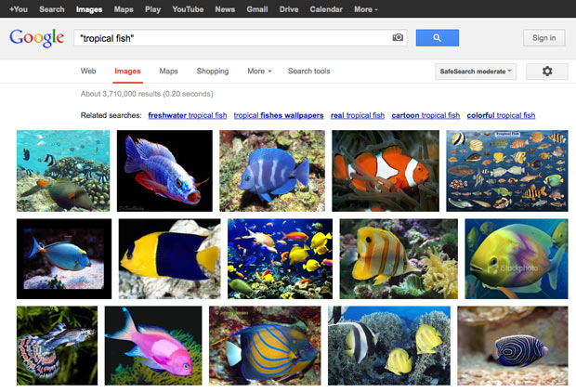Open the tropical fish poster chart thumbnail
The height and width of the screenshot is (392, 576).
[x=507, y=171]
